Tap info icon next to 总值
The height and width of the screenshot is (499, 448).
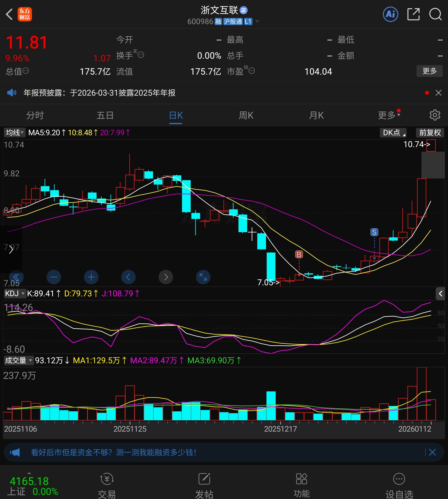[x=26, y=71]
